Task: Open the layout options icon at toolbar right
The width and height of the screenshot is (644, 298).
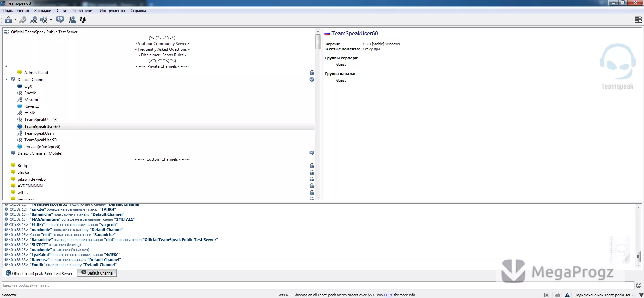Action: click(638, 20)
